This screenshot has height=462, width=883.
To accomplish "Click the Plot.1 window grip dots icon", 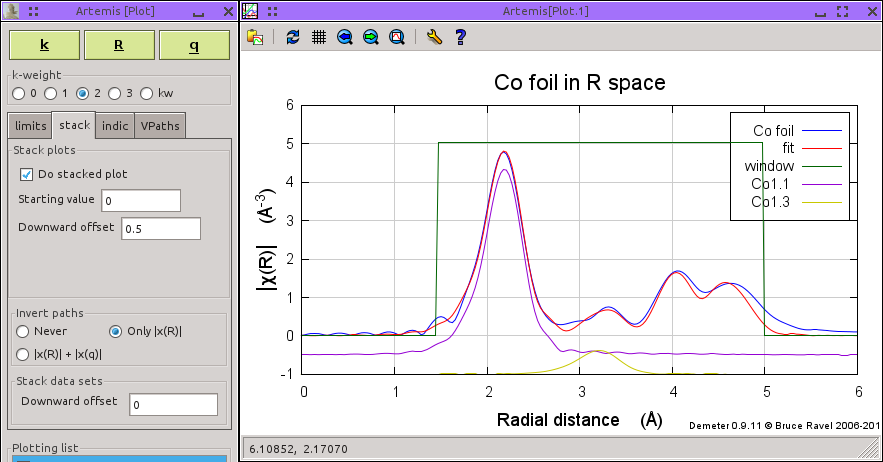I will click(x=273, y=11).
